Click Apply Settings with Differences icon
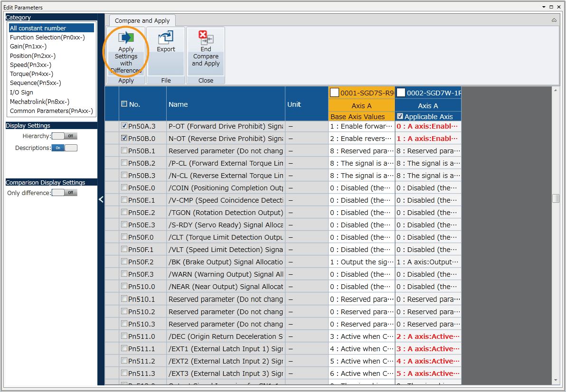The image size is (566, 392). pos(126,38)
